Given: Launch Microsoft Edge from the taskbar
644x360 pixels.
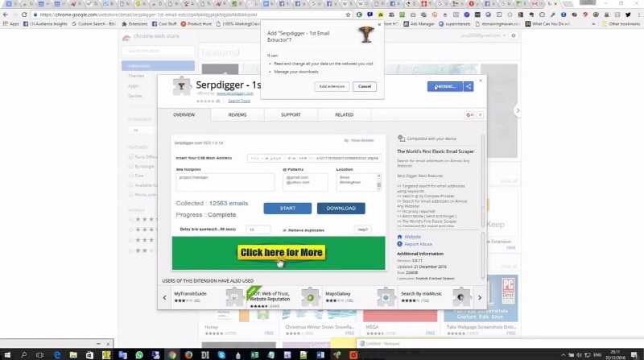Looking at the screenshot, I should pos(56,354).
